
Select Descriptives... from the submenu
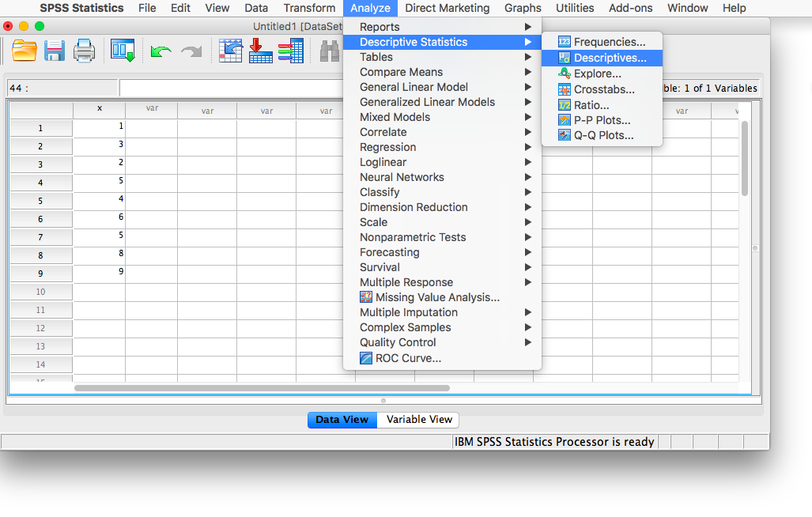tap(610, 58)
